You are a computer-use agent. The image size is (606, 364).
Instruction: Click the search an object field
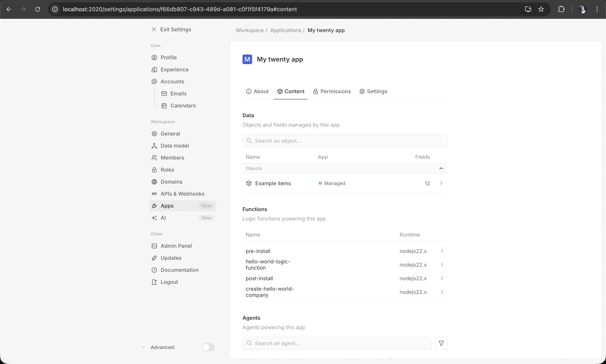pyautogui.click(x=344, y=141)
